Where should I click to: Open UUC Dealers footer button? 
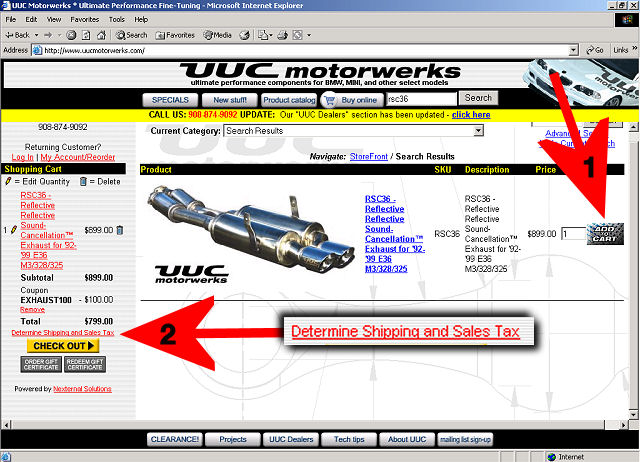pos(291,440)
